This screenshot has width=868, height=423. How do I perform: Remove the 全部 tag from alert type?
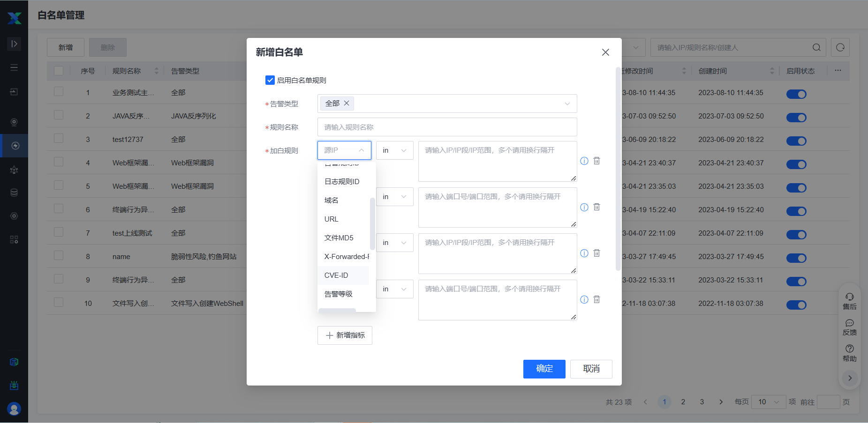tap(347, 103)
